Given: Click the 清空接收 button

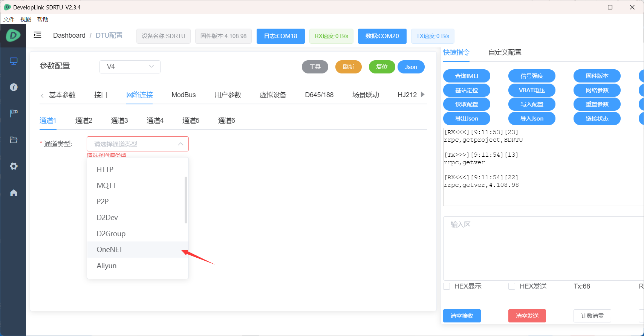Looking at the screenshot, I should tap(462, 316).
